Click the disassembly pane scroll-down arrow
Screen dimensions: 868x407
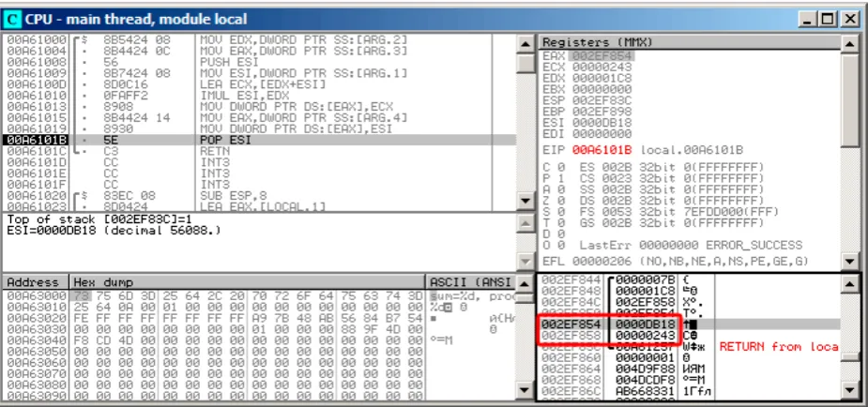click(x=525, y=203)
